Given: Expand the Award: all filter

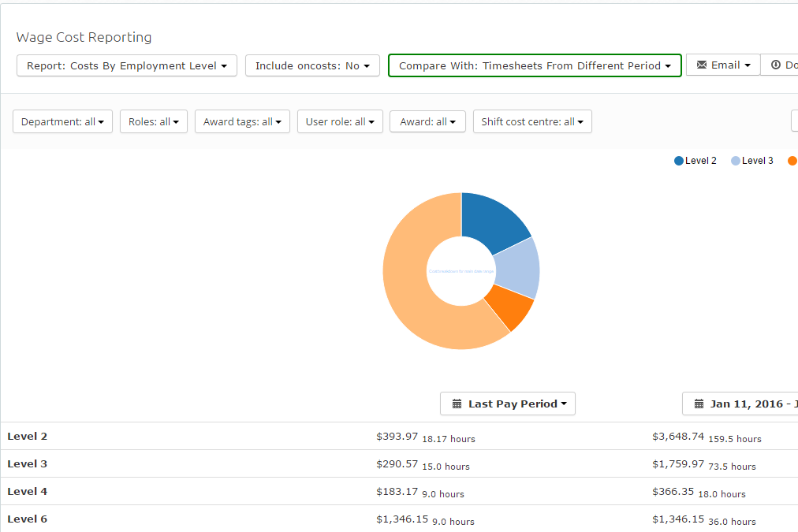Looking at the screenshot, I should [427, 121].
